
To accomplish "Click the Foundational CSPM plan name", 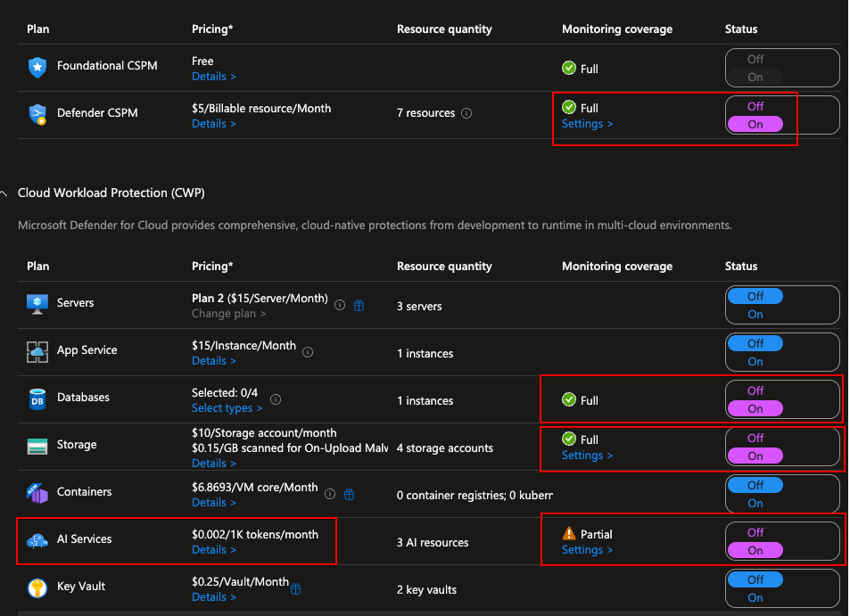I will pos(107,66).
